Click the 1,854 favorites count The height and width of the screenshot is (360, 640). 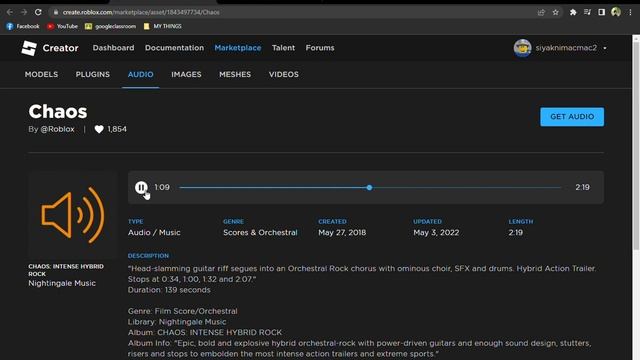(x=117, y=129)
